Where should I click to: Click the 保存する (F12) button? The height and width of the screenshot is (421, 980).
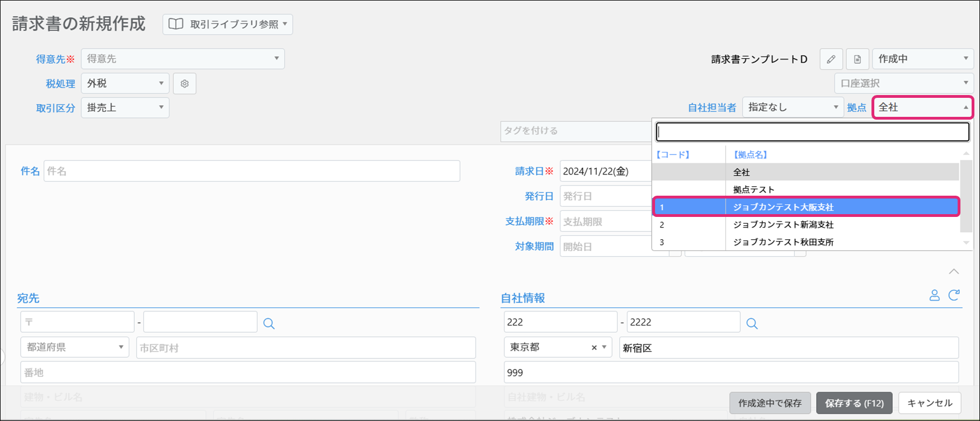click(854, 403)
